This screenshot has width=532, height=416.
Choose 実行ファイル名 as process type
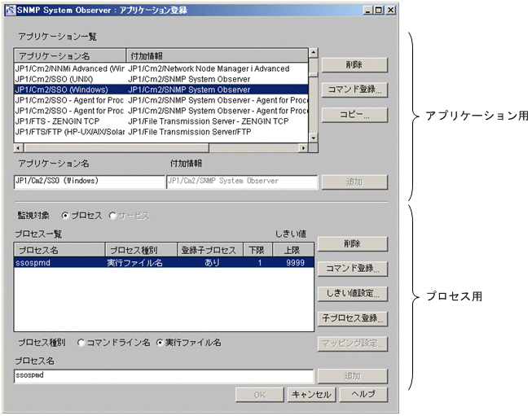160,343
